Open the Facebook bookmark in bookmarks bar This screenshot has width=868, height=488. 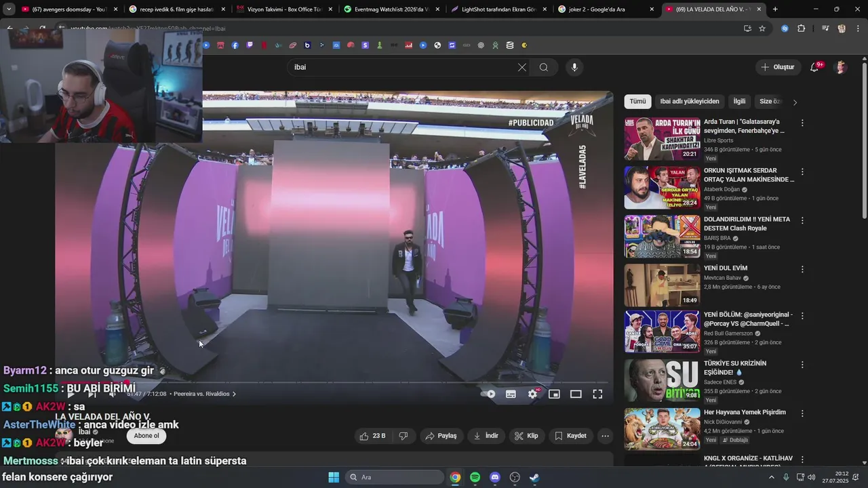coord(235,45)
